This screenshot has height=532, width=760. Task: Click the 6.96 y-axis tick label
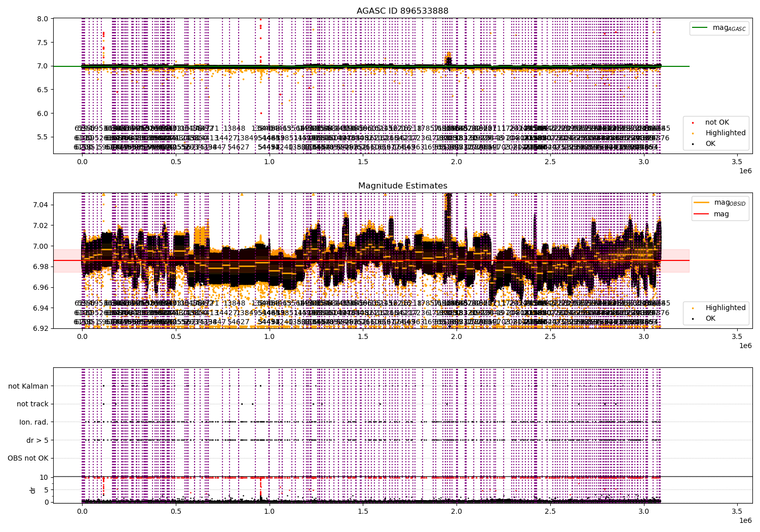(x=41, y=287)
